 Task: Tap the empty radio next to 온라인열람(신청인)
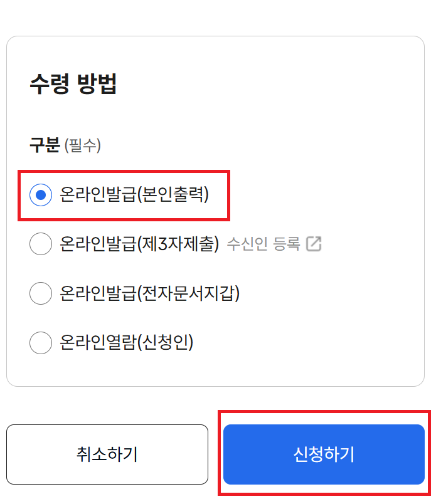pyautogui.click(x=40, y=343)
